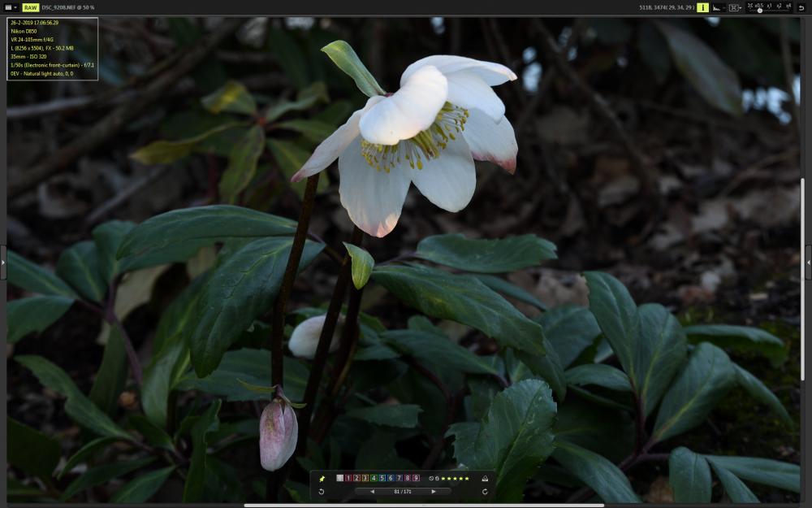The image size is (812, 508).
Task: Set rating to three stars
Action: point(456,479)
